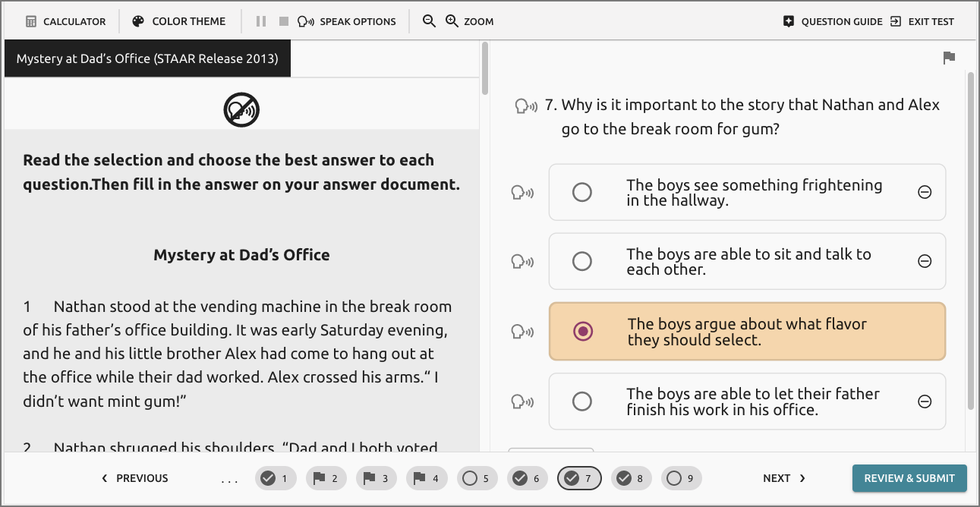Select the current question 7 pill

pyautogui.click(x=579, y=478)
